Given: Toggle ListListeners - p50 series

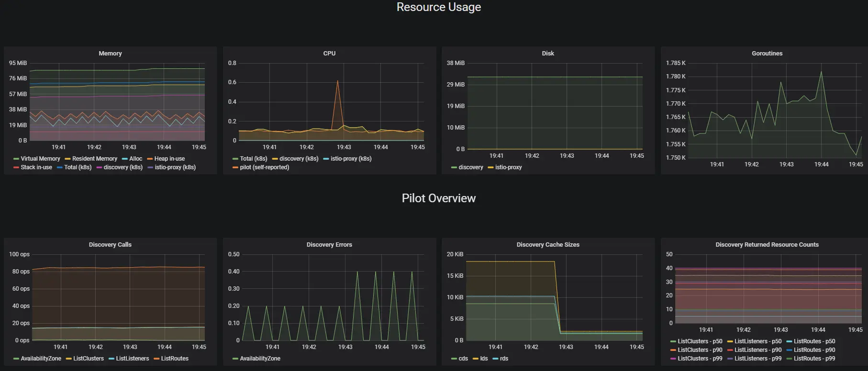Looking at the screenshot, I should click(x=758, y=341).
